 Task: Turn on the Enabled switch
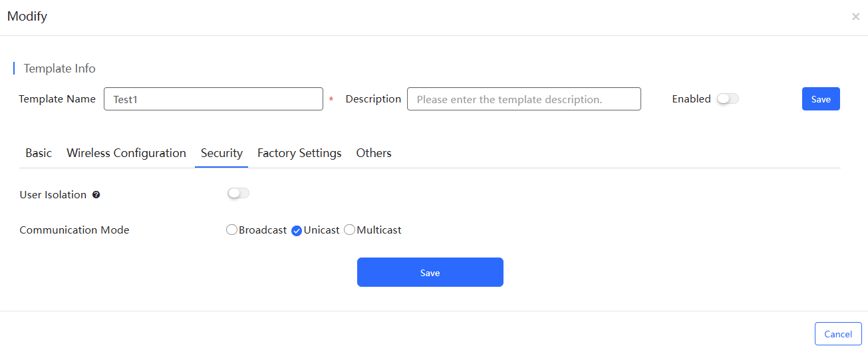728,98
